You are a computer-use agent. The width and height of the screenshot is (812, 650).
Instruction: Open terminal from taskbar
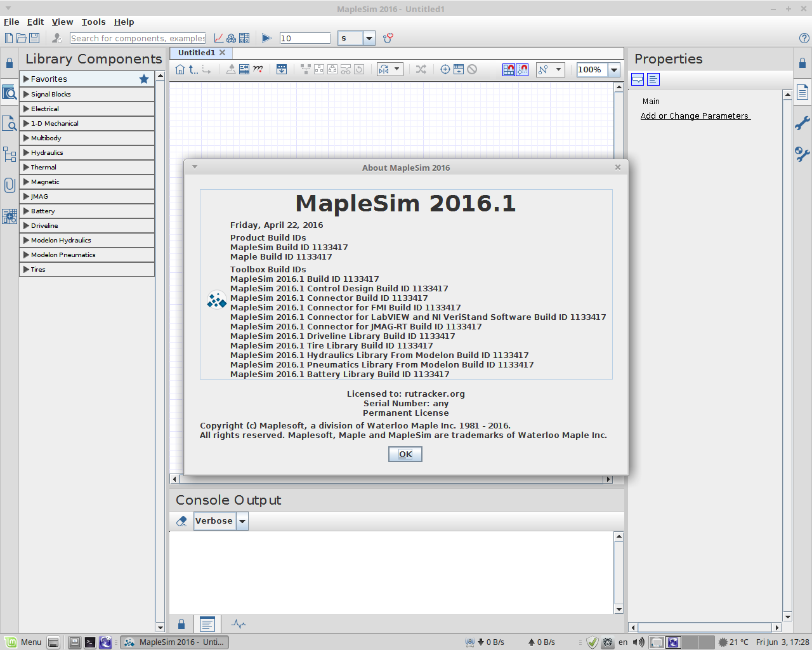(x=90, y=642)
